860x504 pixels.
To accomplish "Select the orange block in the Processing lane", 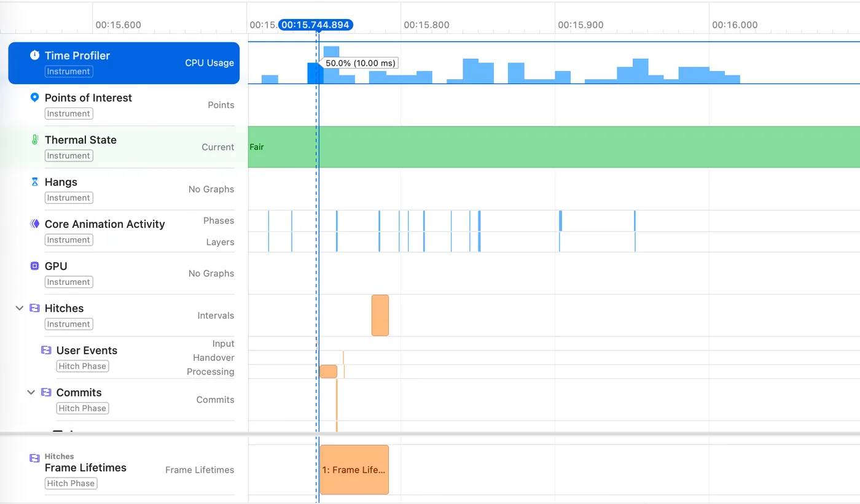I will coord(329,371).
